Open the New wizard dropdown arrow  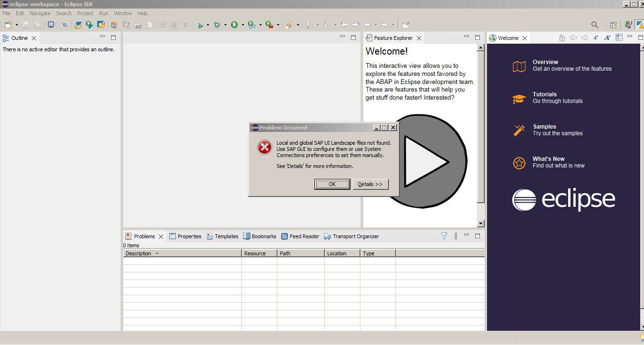(x=17, y=25)
